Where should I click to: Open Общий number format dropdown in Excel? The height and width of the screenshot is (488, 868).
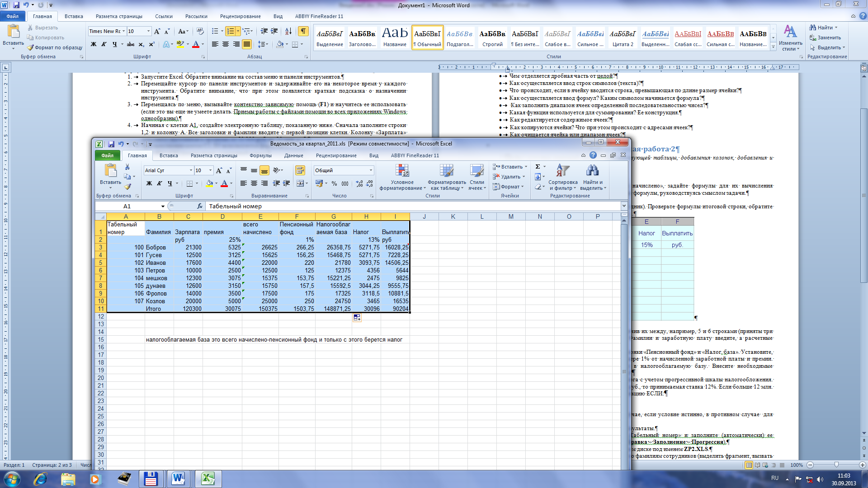point(371,170)
